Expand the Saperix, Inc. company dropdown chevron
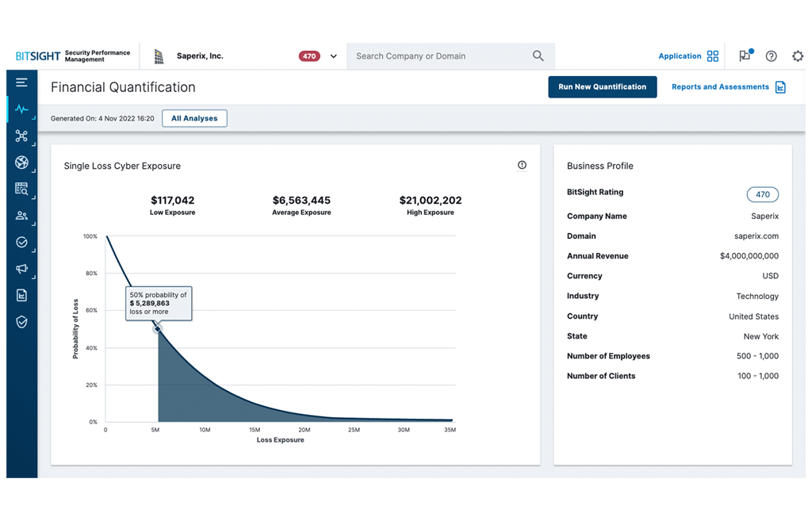 pos(333,56)
